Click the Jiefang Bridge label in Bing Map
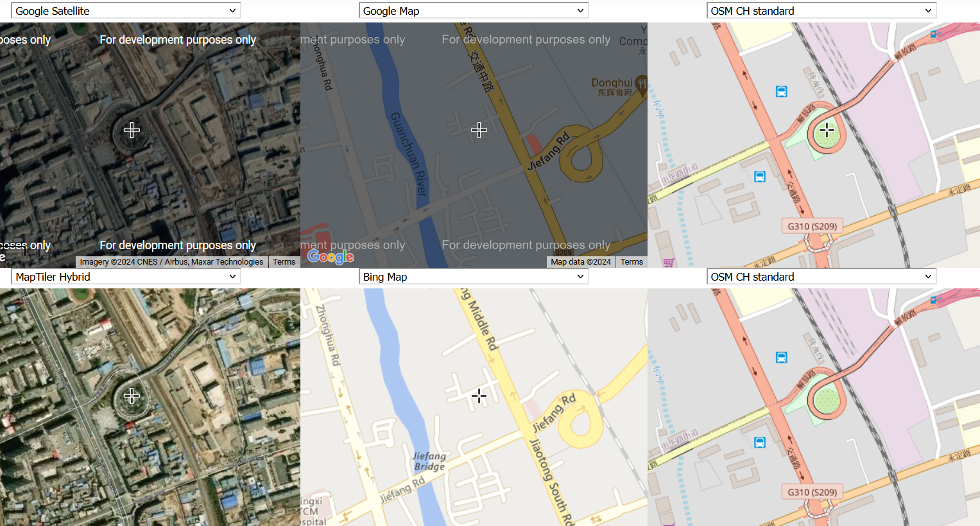The width and height of the screenshot is (980, 526). pos(429,461)
